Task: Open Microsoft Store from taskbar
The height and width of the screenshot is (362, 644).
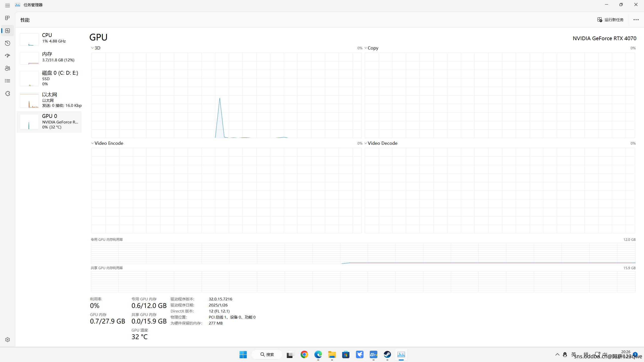Action: 346,354
